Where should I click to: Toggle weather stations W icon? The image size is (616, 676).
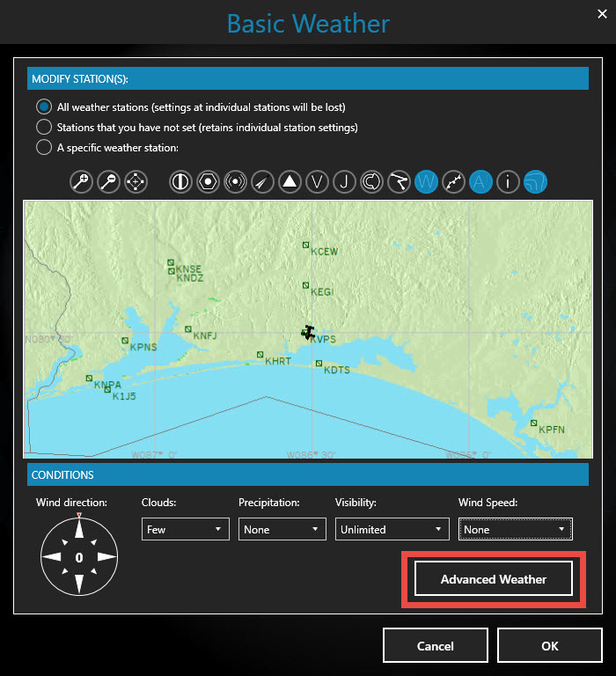pos(426,182)
